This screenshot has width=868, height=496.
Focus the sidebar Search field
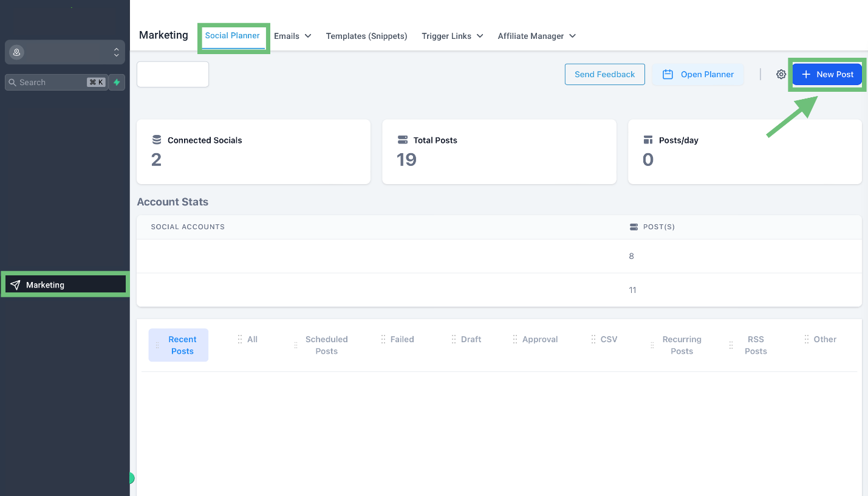(56, 82)
